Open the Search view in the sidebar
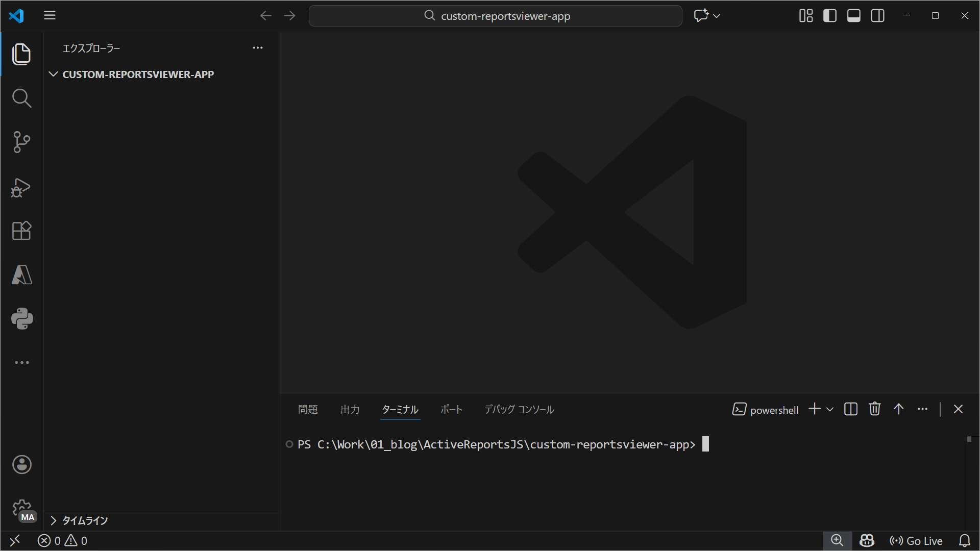Screen dimensions: 980x551 tap(21, 98)
